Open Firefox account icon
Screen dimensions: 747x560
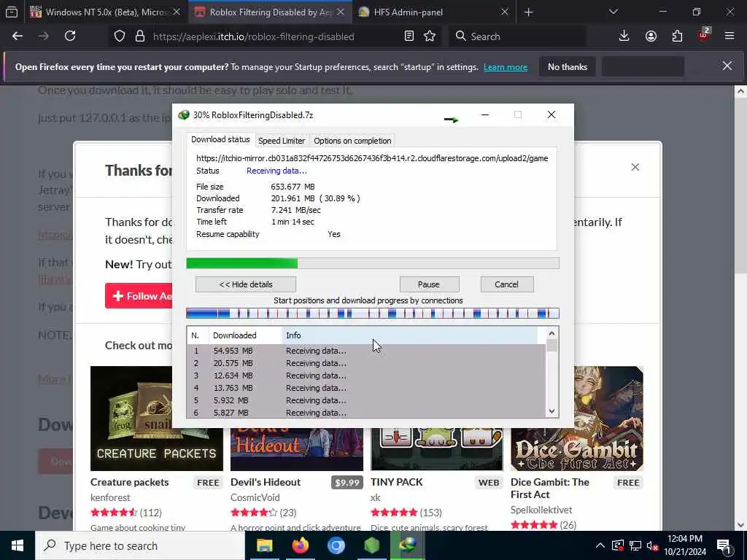pyautogui.click(x=651, y=36)
